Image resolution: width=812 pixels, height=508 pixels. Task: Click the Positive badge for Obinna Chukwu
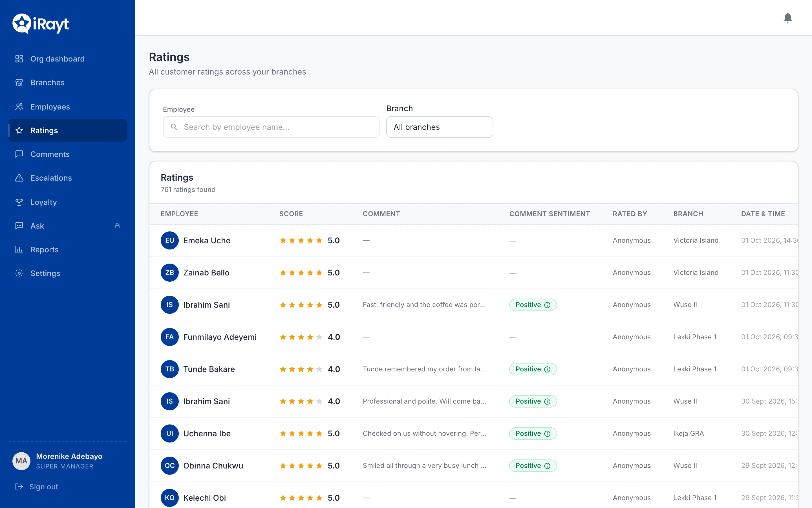tap(533, 466)
